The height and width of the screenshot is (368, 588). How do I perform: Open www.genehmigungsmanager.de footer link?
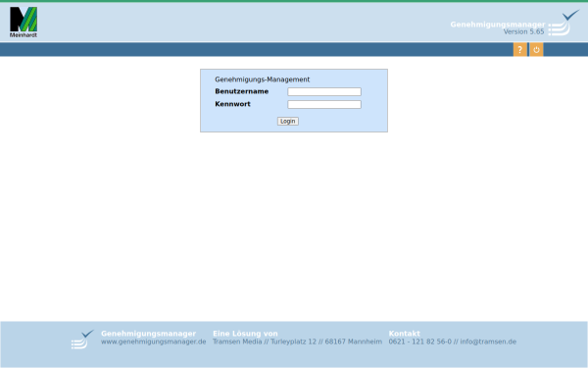click(154, 342)
